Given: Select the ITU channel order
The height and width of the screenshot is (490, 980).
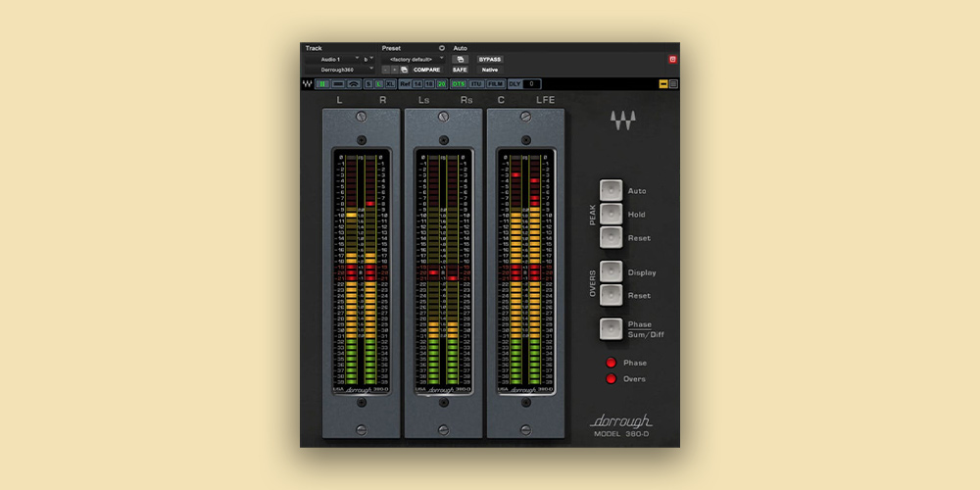Looking at the screenshot, I should (x=476, y=83).
